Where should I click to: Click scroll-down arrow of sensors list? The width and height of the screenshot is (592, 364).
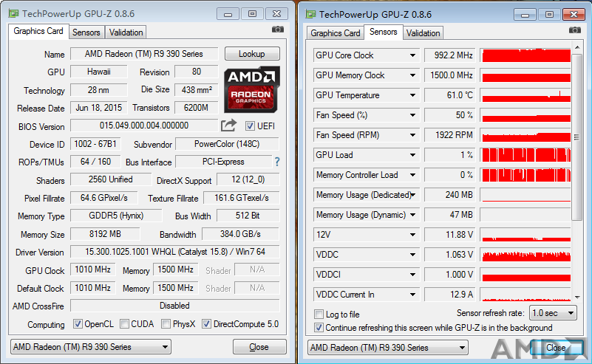click(577, 298)
